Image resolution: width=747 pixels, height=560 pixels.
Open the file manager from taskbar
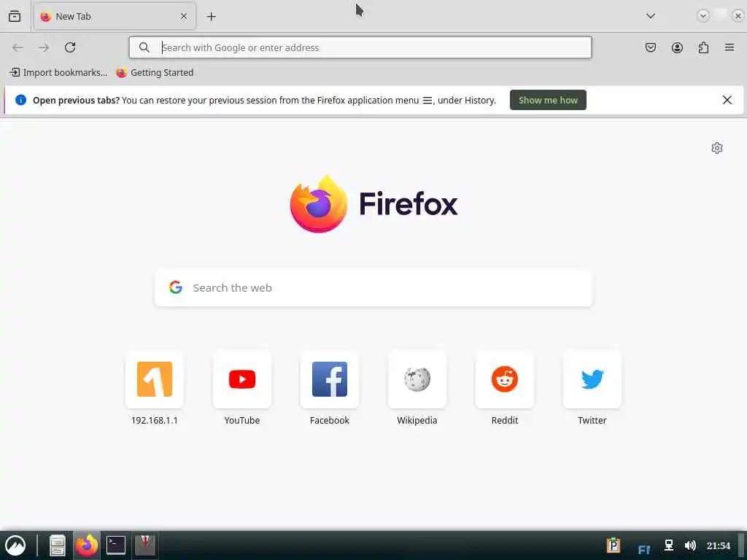pos(57,545)
